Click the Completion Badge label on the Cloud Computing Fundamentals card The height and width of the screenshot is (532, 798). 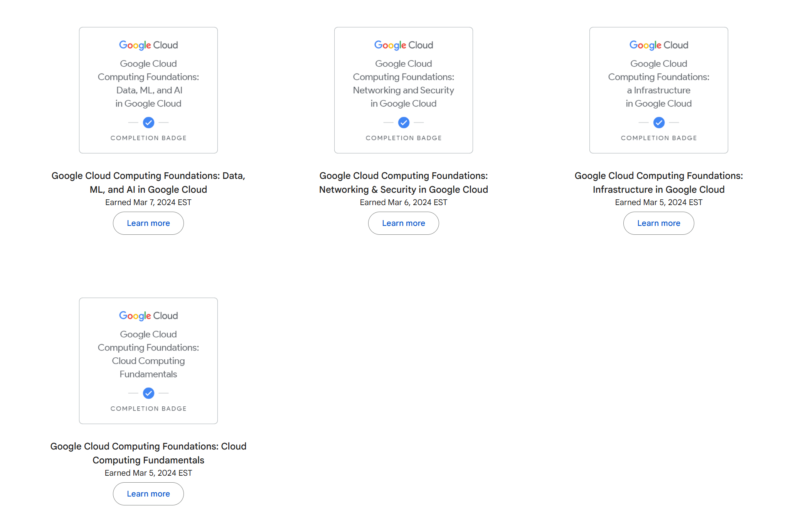(148, 409)
